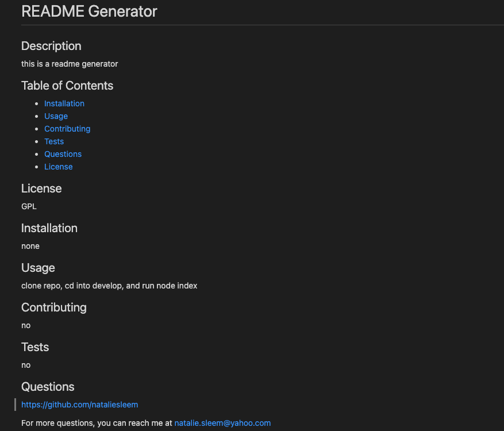Select the README Generator page title
This screenshot has width=504, height=431.
[x=89, y=11]
